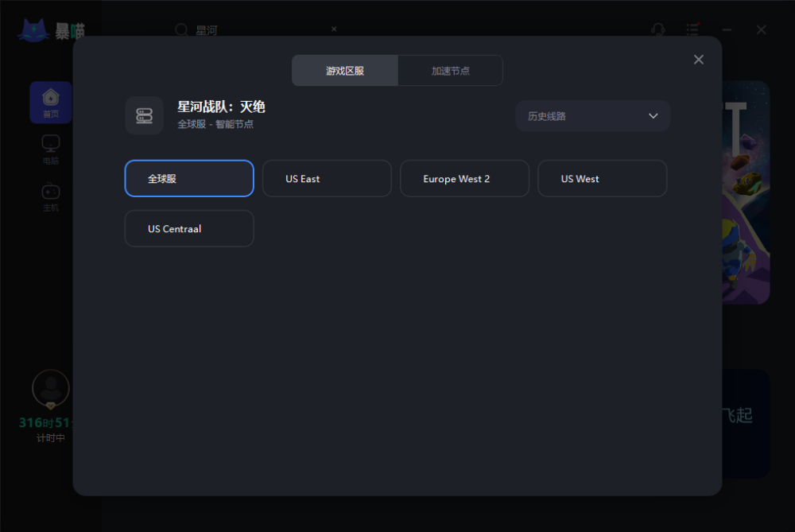Screen dimensions: 795x532
Task: Open the menu list icon in title bar
Action: pyautogui.click(x=692, y=29)
